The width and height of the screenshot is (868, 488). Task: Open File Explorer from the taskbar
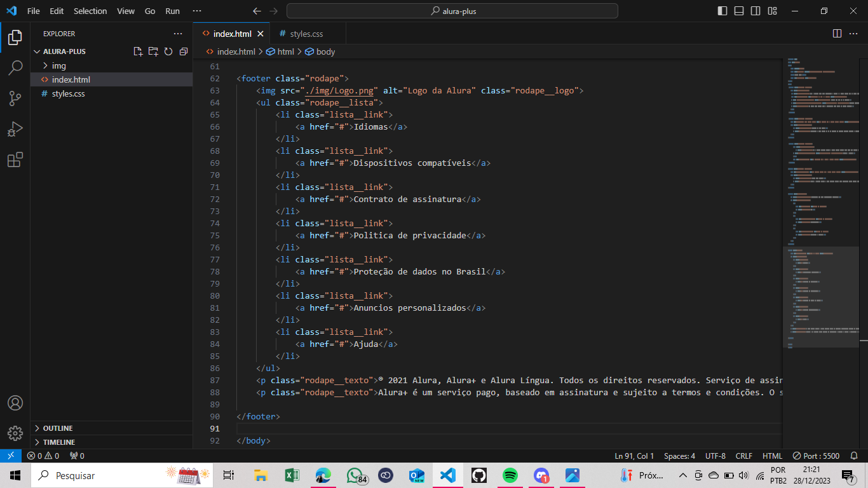tap(261, 475)
